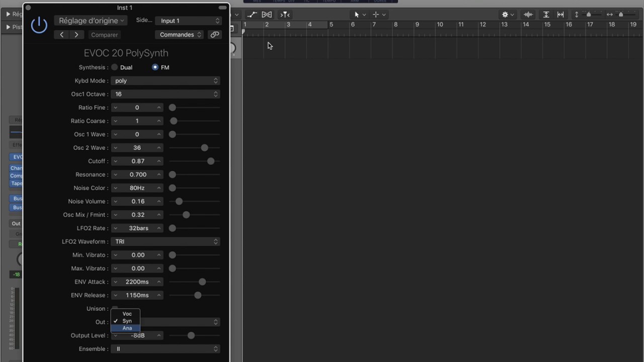Open the Side Chain Input 1 dropdown

click(189, 21)
